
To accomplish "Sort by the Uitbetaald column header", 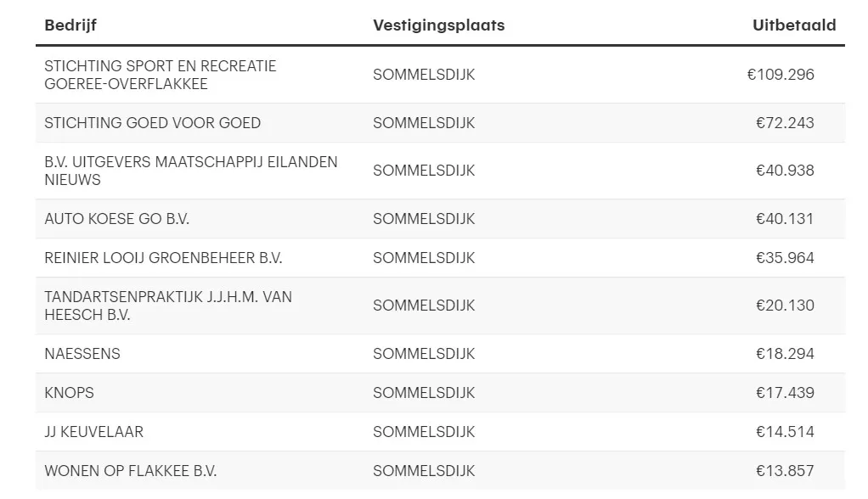I will point(794,25).
